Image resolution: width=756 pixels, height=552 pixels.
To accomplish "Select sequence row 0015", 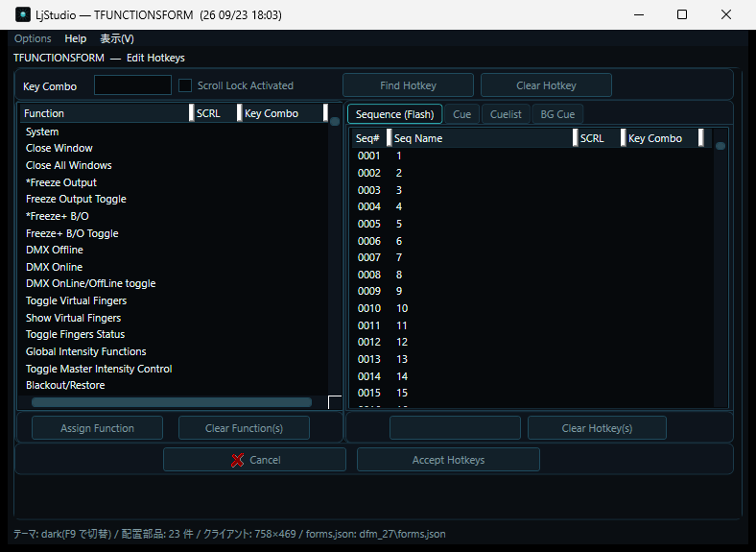I will [532, 394].
